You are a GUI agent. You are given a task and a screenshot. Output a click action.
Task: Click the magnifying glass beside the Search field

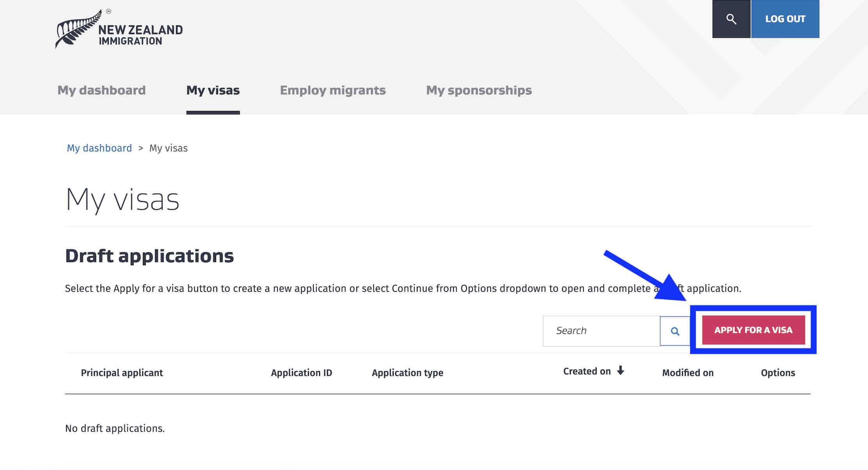[675, 330]
